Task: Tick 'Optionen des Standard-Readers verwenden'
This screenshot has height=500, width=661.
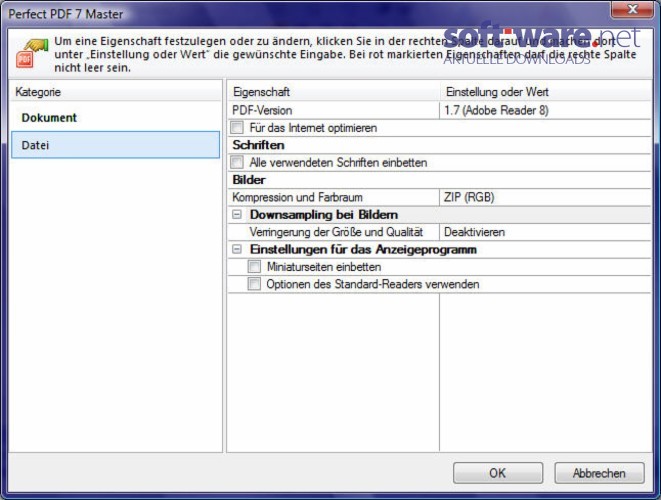Action: click(x=254, y=284)
